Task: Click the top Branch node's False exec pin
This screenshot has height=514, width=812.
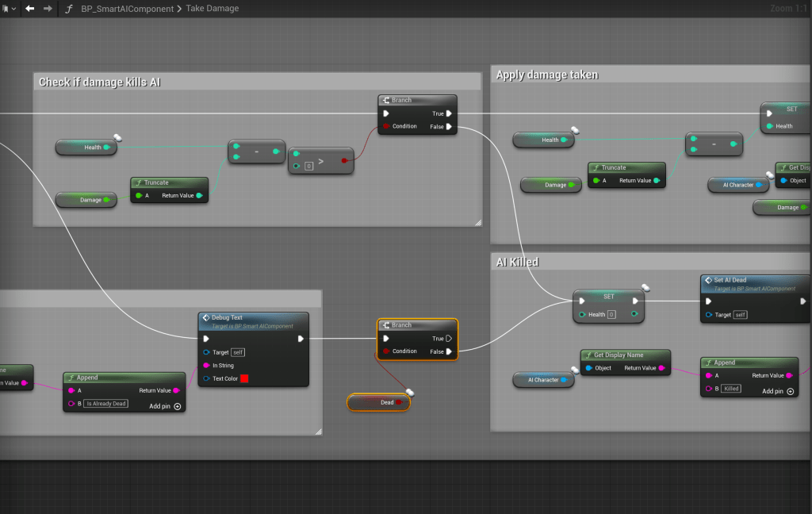Action: 449,126
